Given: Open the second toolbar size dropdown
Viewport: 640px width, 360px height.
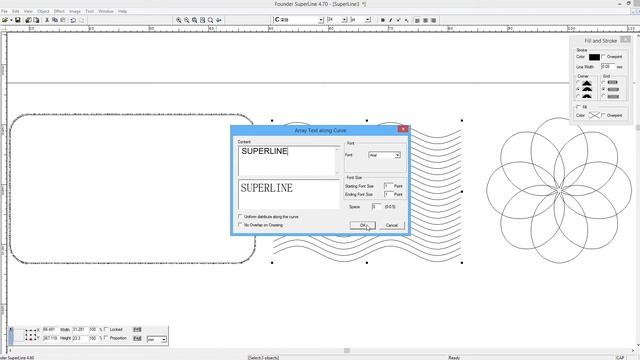Looking at the screenshot, I should [x=368, y=20].
